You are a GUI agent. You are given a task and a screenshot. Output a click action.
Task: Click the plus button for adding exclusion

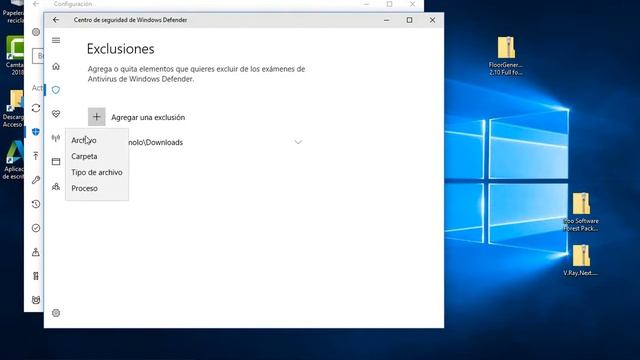[97, 117]
